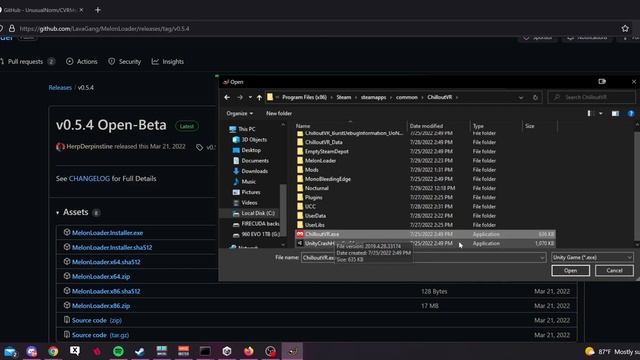
Task: Open the Organize menu
Action: pos(240,113)
